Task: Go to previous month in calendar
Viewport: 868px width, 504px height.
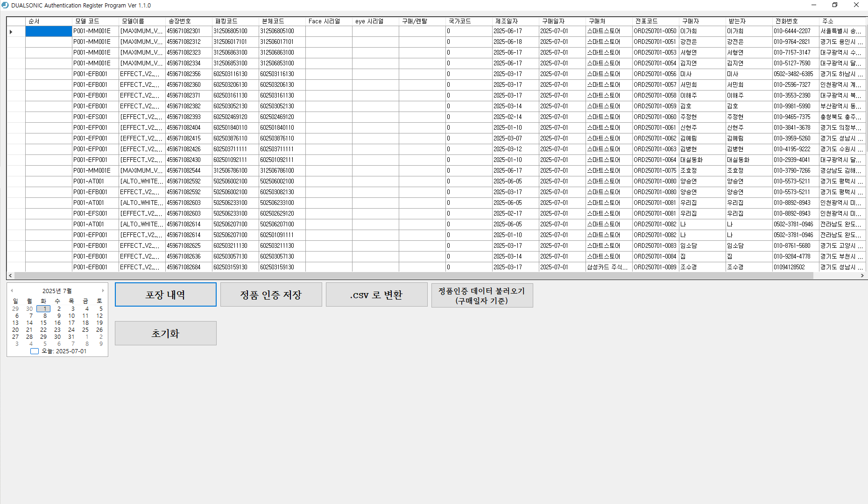Action: 12,291
